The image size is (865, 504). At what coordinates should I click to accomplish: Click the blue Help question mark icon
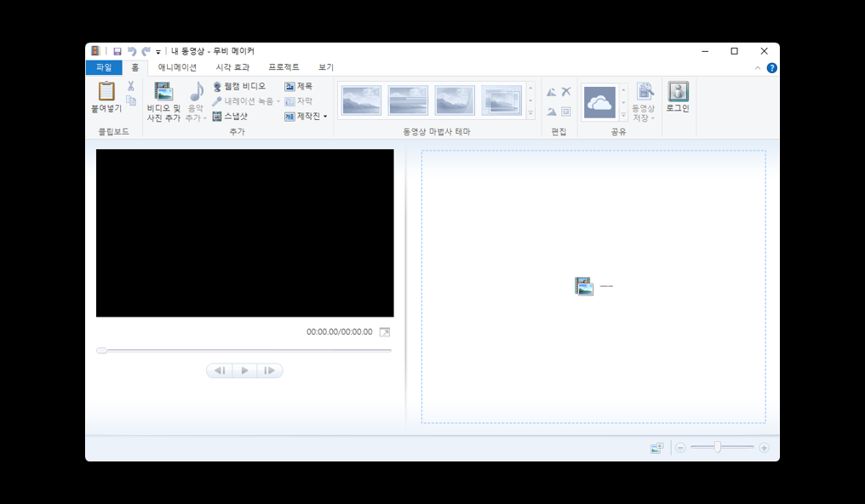[x=771, y=68]
